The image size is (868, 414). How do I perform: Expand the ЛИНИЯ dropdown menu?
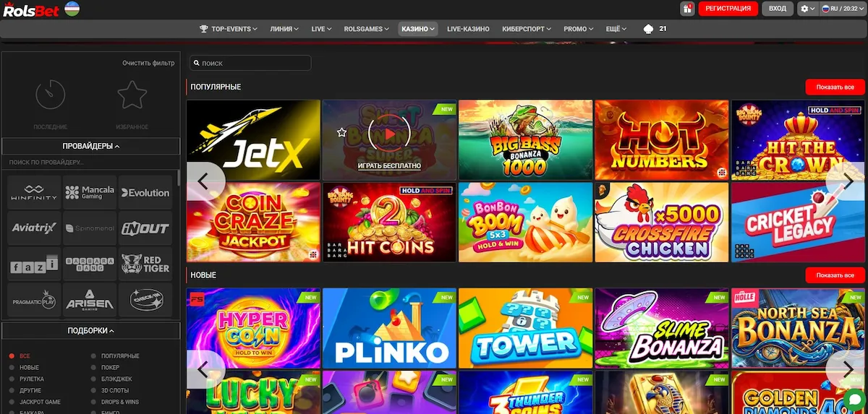click(284, 29)
